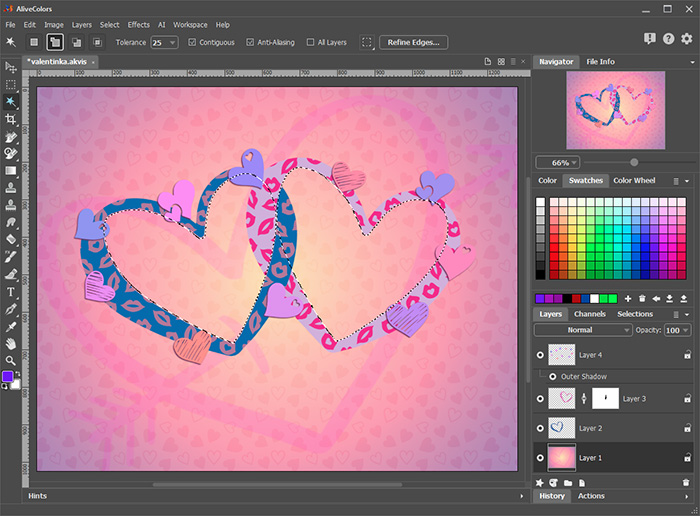Open the Opacity 100 dropdown
700x516 pixels.
click(x=686, y=330)
